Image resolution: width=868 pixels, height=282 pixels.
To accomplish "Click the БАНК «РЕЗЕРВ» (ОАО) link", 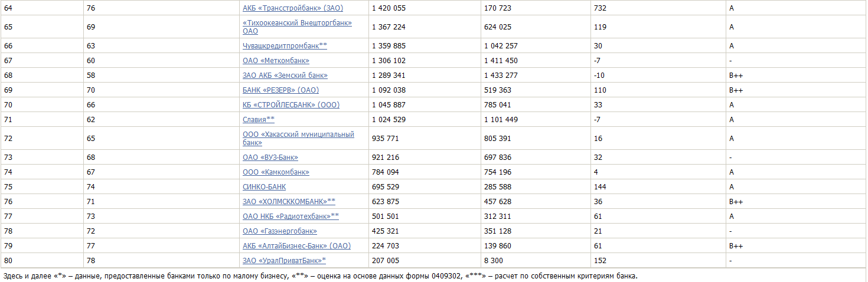I will pos(280,90).
